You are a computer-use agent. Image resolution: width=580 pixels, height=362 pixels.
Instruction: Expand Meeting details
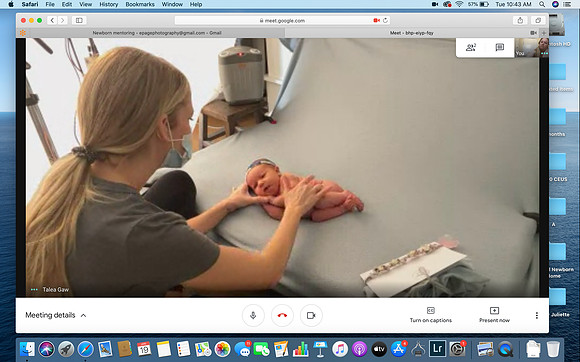click(x=55, y=315)
